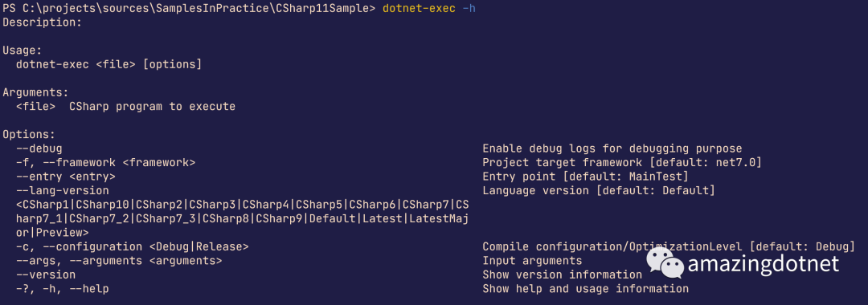Click the '--lang-version' option
Viewport: 868px width, 305px height.
(x=63, y=191)
